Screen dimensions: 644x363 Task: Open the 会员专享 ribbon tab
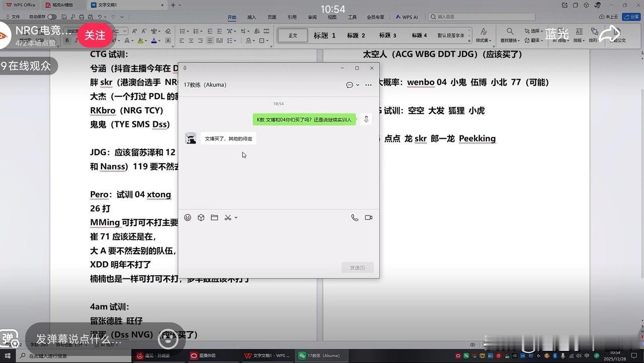coord(375,17)
